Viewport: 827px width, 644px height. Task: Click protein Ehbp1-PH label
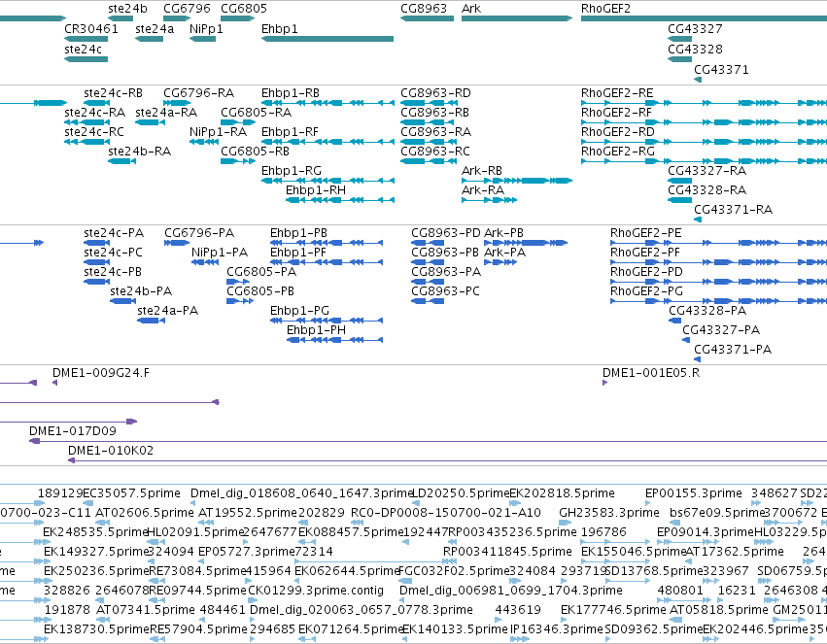click(317, 330)
